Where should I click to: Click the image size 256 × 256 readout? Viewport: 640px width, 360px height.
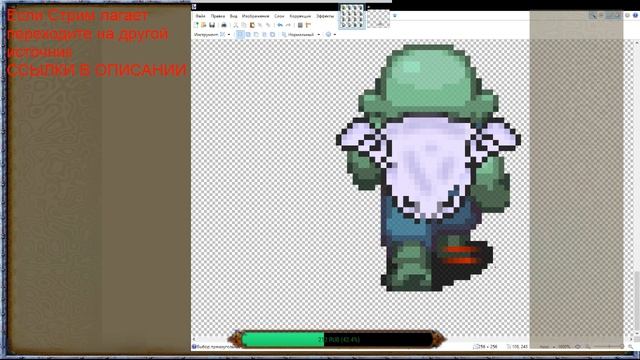(x=486, y=347)
